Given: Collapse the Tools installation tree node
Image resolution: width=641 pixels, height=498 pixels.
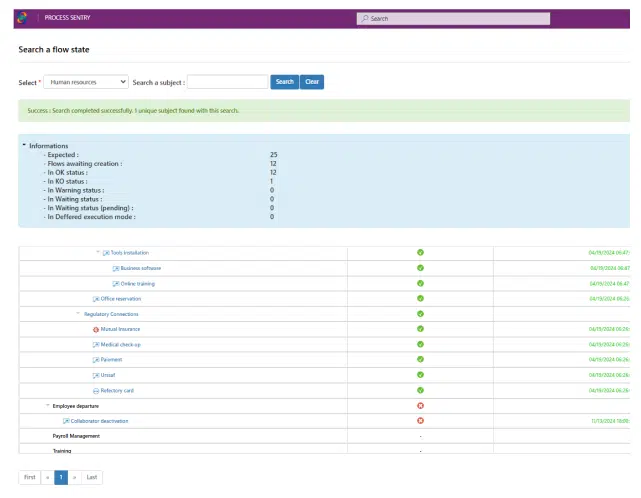Looking at the screenshot, I should coord(98,253).
